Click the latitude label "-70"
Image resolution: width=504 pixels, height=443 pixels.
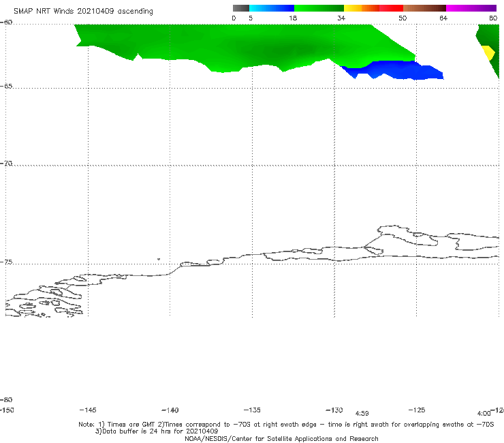coord(6,164)
